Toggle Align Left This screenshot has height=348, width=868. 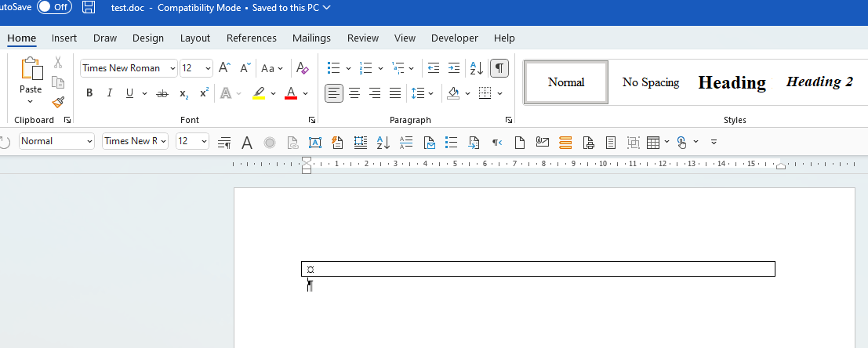[334, 93]
